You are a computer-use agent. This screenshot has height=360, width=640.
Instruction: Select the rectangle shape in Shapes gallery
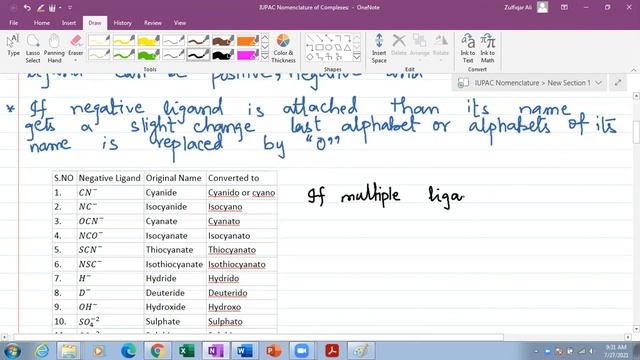point(319,48)
